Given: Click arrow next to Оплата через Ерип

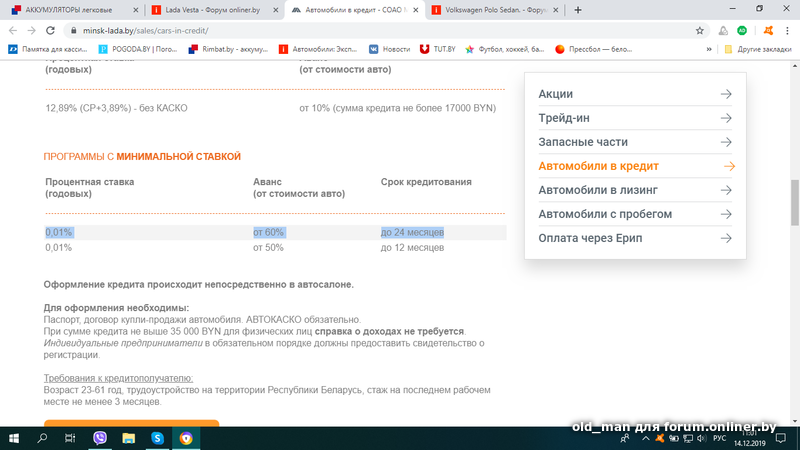Looking at the screenshot, I should point(726,238).
